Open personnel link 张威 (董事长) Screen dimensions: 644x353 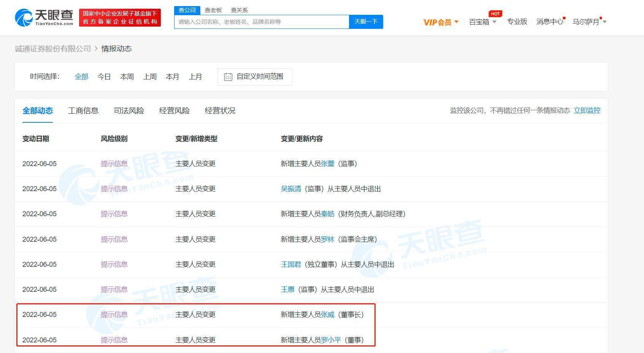tap(327, 315)
